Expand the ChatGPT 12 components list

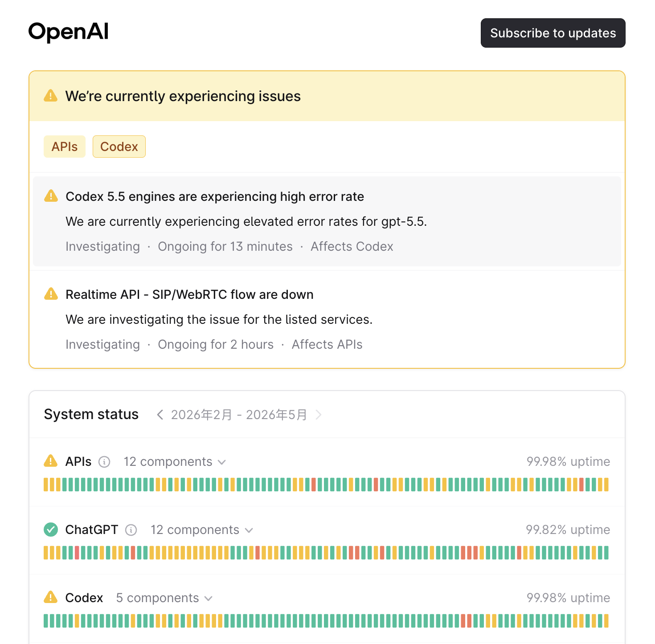pos(202,530)
